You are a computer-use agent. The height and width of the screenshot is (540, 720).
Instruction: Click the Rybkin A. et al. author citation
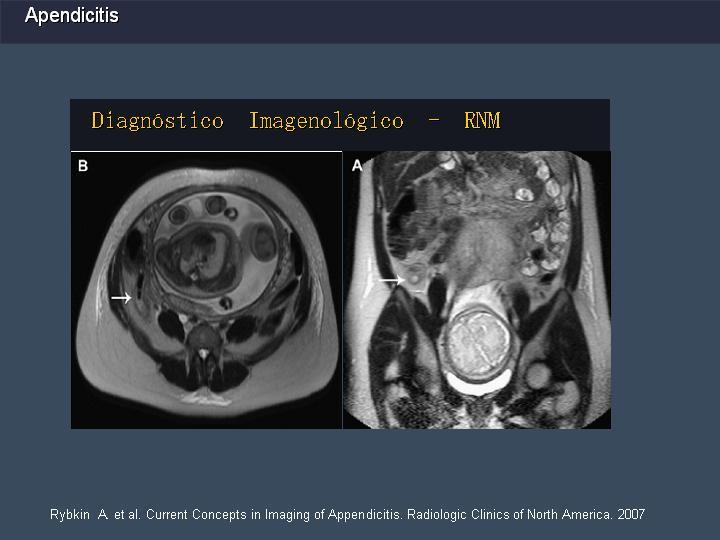[x=95, y=514]
